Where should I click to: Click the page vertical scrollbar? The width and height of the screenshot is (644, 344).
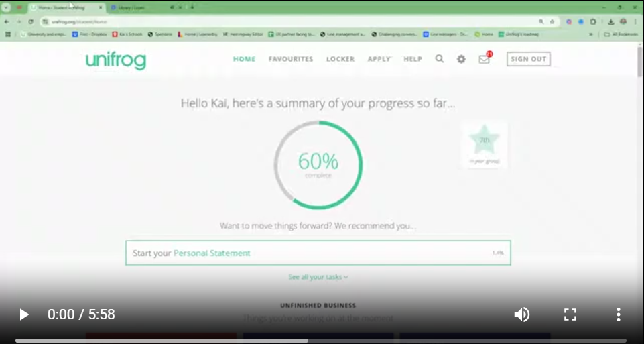tap(640, 62)
